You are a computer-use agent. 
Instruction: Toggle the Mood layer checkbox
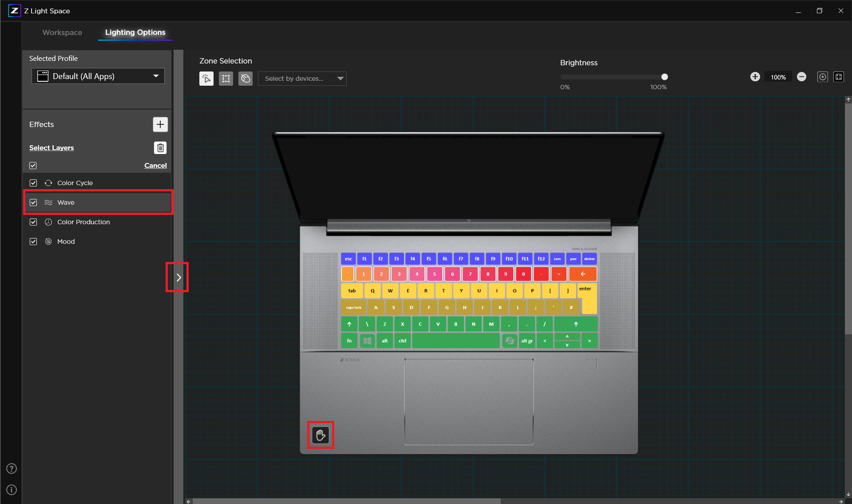point(33,242)
